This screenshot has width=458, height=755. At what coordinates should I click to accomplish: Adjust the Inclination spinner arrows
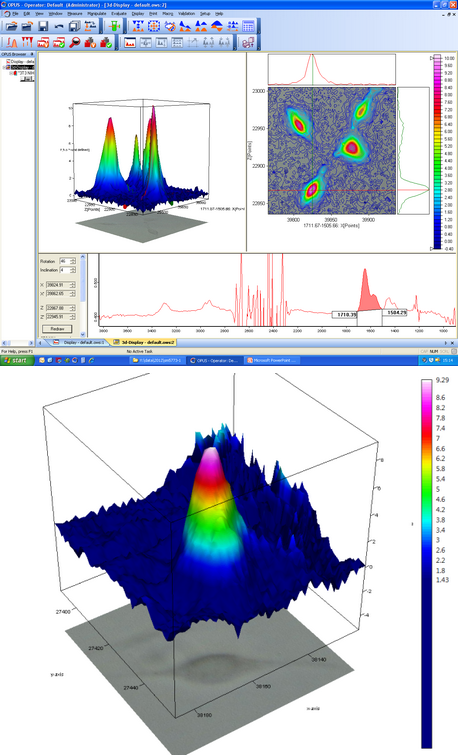[73, 270]
